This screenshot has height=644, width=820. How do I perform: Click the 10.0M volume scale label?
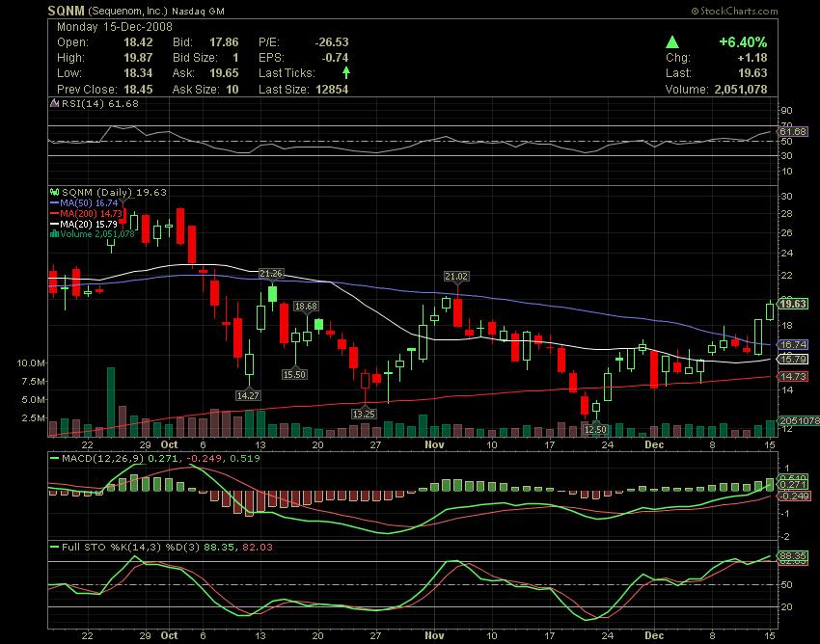[31, 362]
